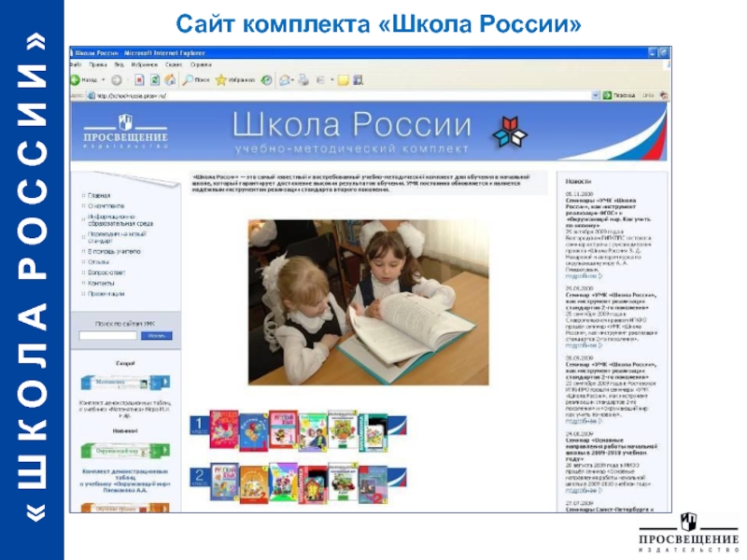Click the colorful Школа России cube logo
The width and height of the screenshot is (747, 560).
click(x=510, y=132)
